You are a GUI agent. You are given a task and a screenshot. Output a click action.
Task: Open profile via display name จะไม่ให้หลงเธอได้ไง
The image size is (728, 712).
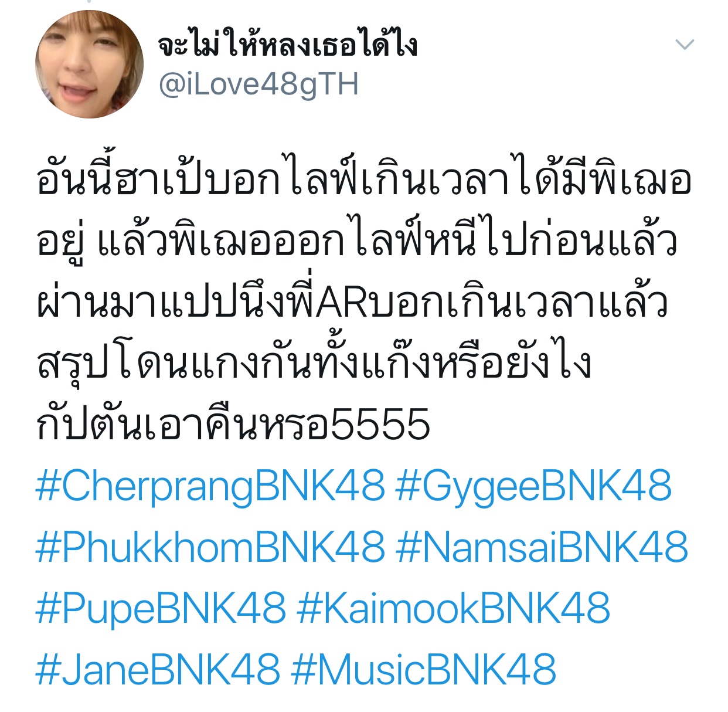[x=287, y=46]
